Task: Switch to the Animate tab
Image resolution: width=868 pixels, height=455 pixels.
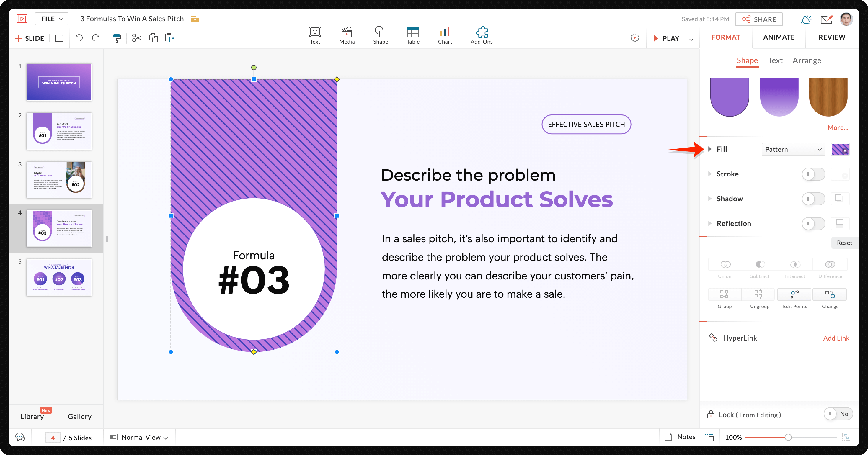Action: tap(779, 37)
